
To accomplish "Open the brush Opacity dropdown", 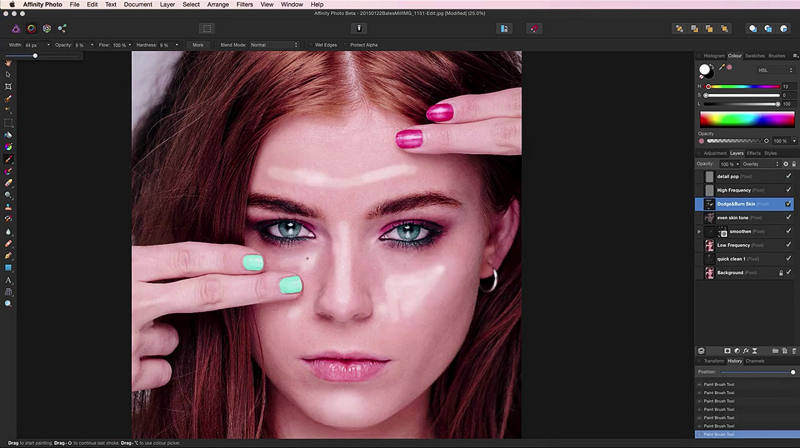I will coord(92,45).
